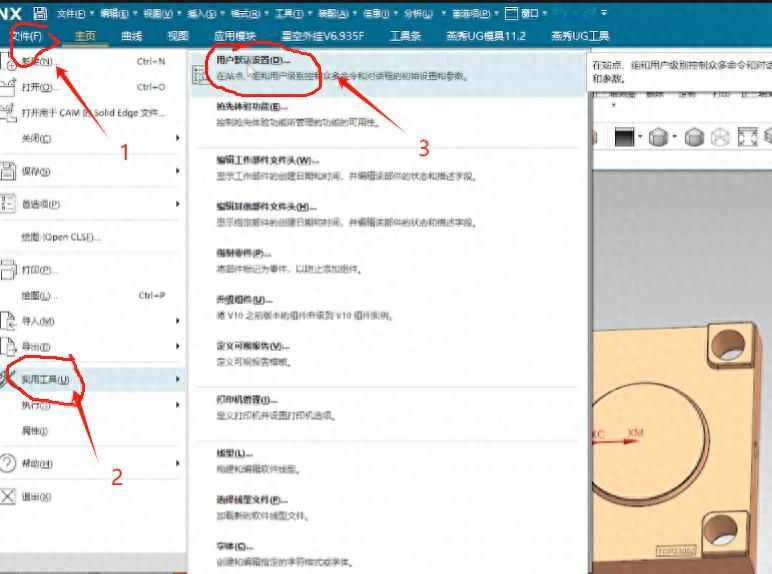Viewport: 772px width, 574px height.
Task: Expand the 首选项(P) submenu arrow
Action: tap(177, 204)
